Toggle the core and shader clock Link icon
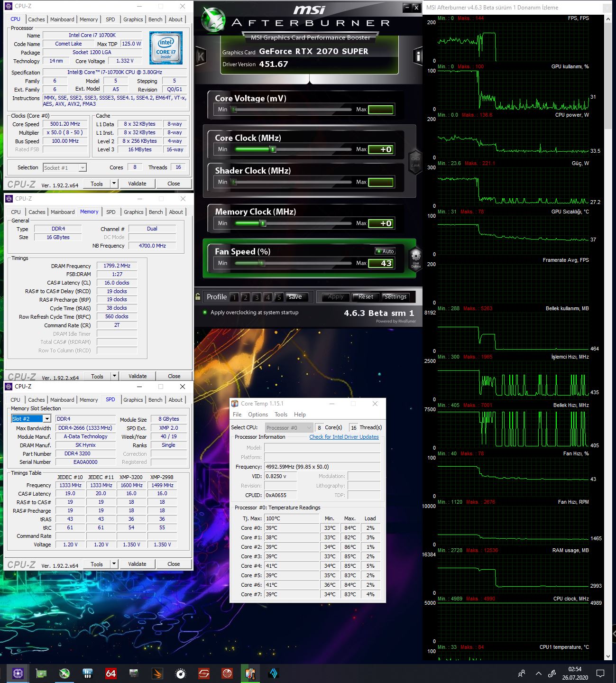616x683 pixels. tap(415, 162)
